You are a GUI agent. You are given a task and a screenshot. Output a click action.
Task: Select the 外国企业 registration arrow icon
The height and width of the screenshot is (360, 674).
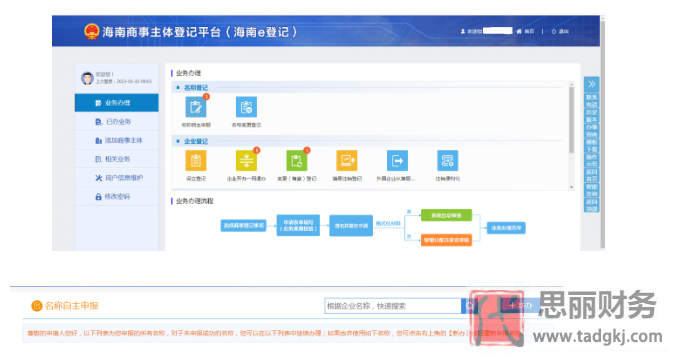point(397,161)
